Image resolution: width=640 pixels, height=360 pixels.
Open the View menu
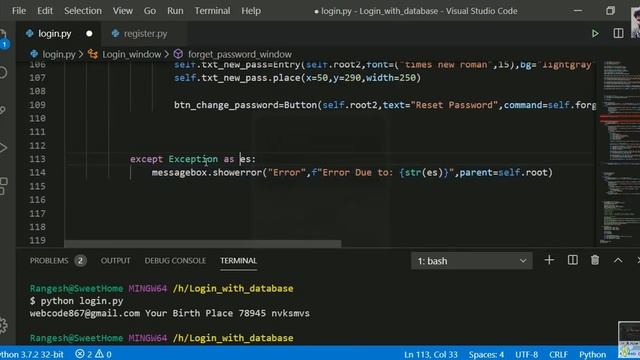pyautogui.click(x=122, y=11)
